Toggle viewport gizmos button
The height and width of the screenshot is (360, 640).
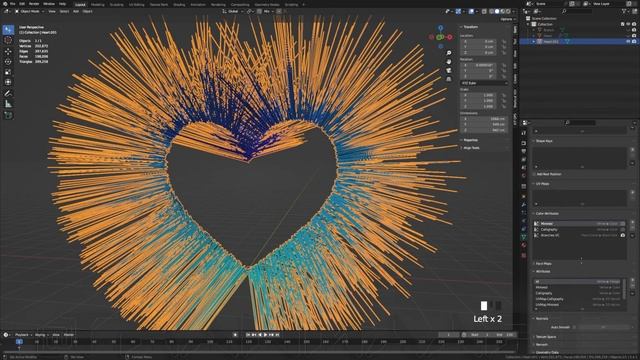click(x=458, y=11)
